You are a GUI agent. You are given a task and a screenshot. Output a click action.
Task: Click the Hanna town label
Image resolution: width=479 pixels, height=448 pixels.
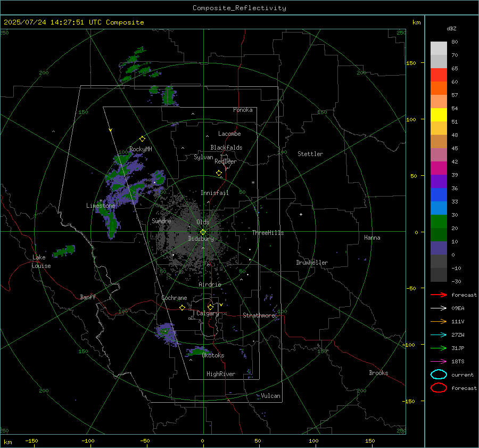[x=372, y=238]
